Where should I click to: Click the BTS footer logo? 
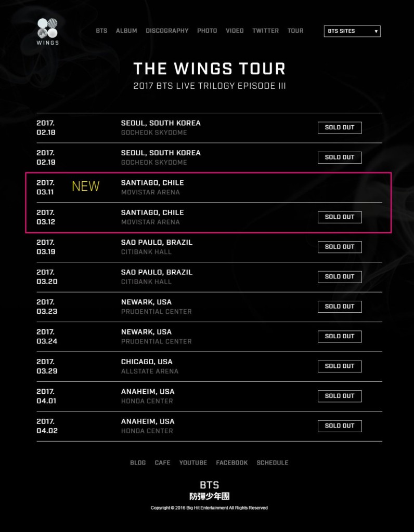tap(209, 490)
